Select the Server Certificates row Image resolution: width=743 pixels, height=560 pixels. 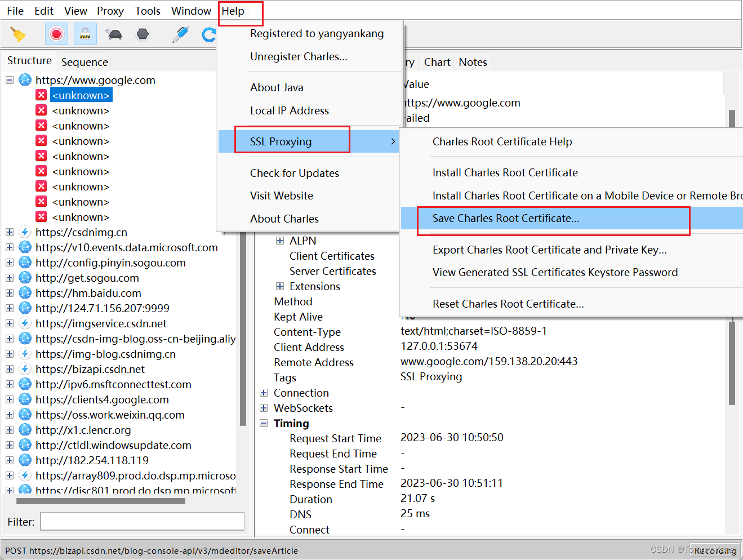coord(333,271)
